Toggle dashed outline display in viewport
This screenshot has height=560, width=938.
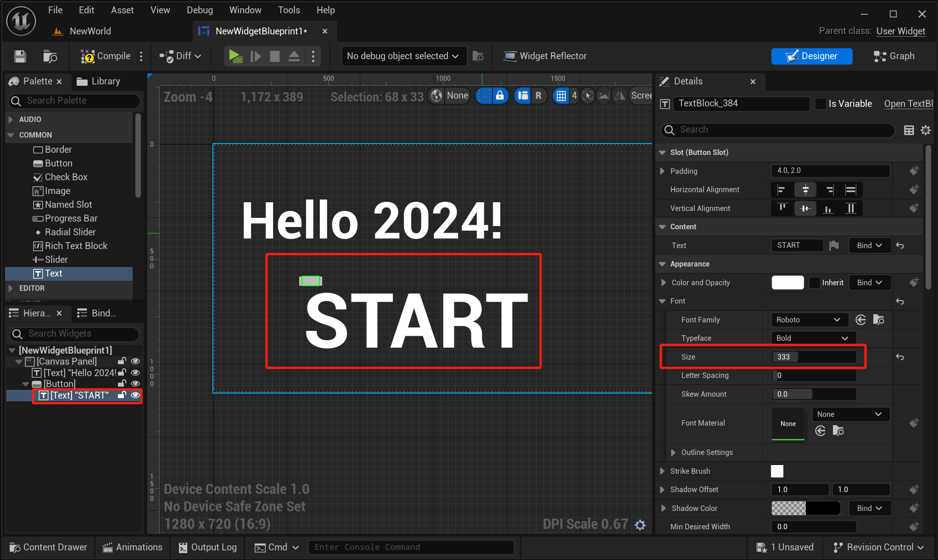484,95
